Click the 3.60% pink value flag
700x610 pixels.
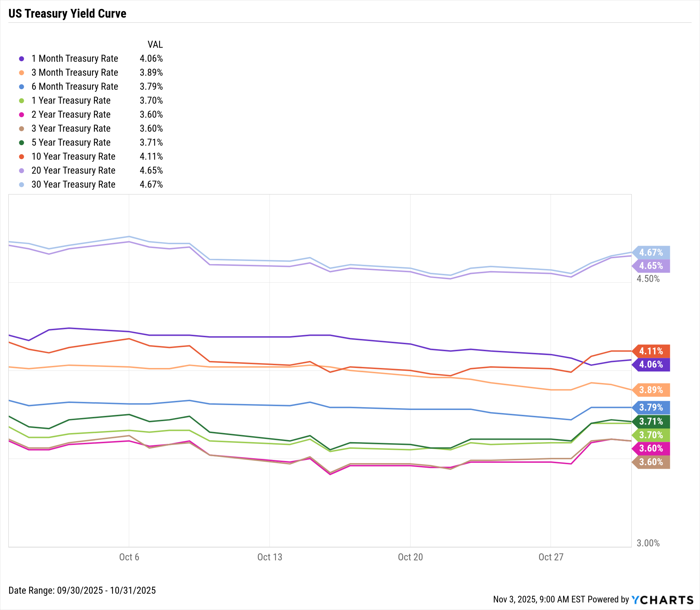coord(651,448)
